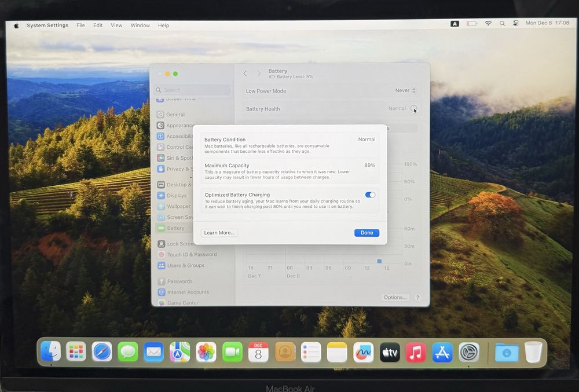Launch Safari from the Dock
The height and width of the screenshot is (392, 579).
(x=102, y=352)
